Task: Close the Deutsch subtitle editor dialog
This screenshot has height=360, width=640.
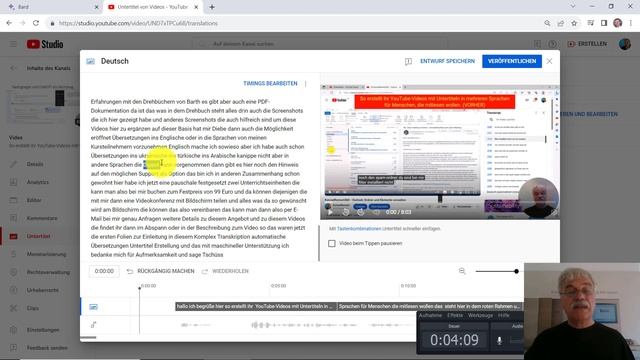Action: point(549,61)
